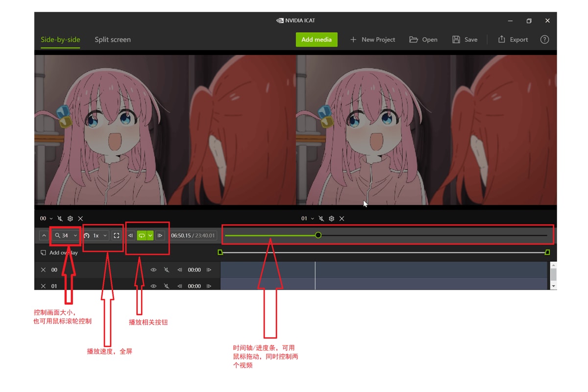Remove track 00 from the timeline
588x392 pixels.
(x=43, y=270)
